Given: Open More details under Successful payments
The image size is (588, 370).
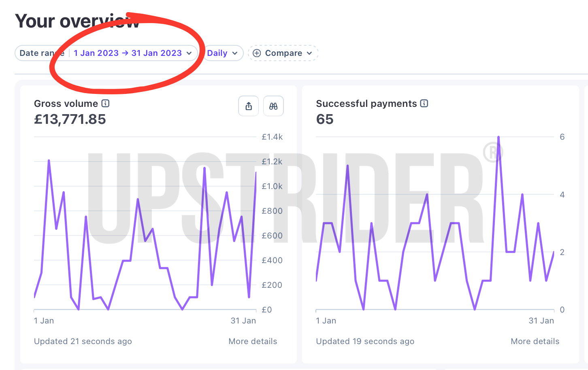Looking at the screenshot, I should 535,341.
